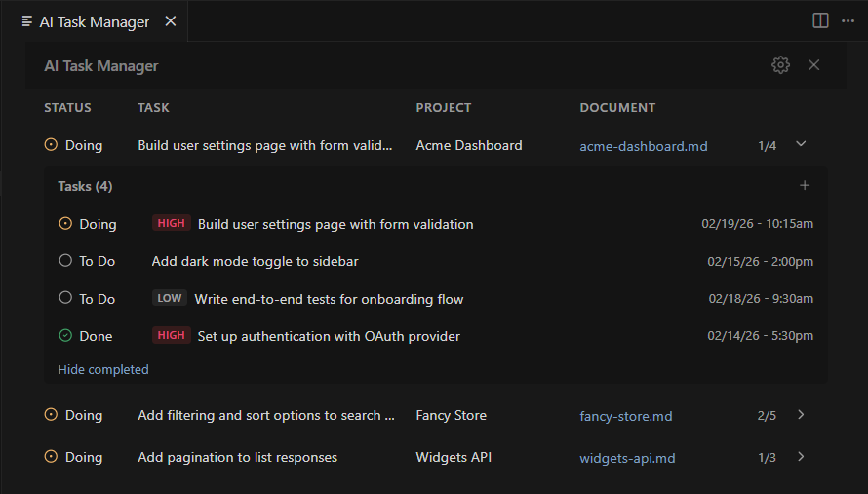Image resolution: width=868 pixels, height=494 pixels.
Task: Click the truncated 'Build user settings page with form valid...' summary
Action: pyautogui.click(x=265, y=145)
